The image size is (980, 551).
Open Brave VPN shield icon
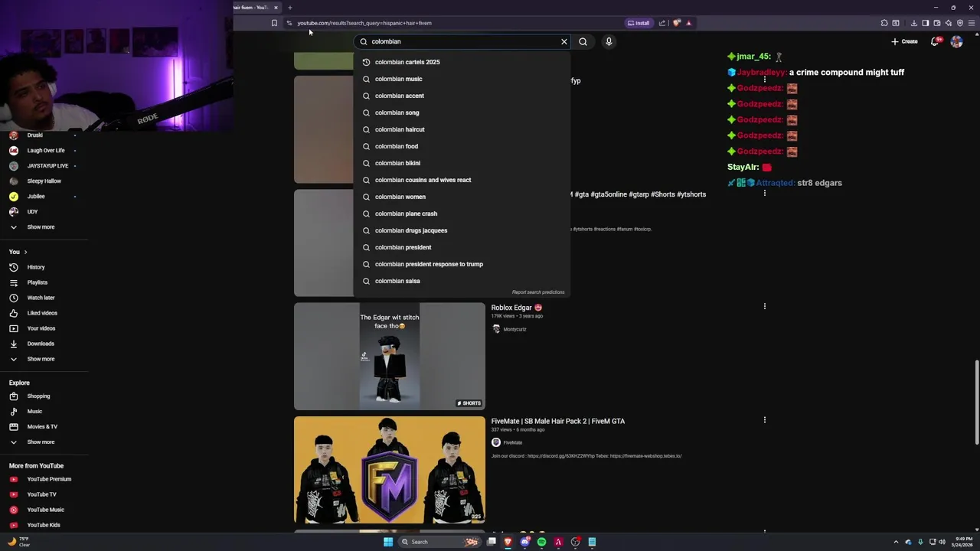[960, 23]
